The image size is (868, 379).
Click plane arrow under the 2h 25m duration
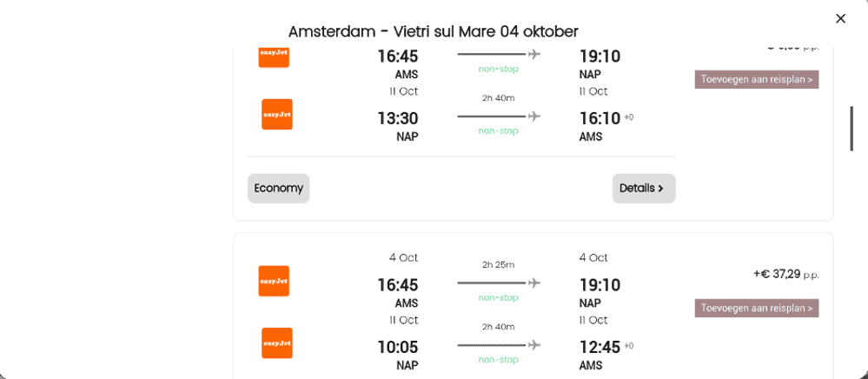(x=499, y=283)
